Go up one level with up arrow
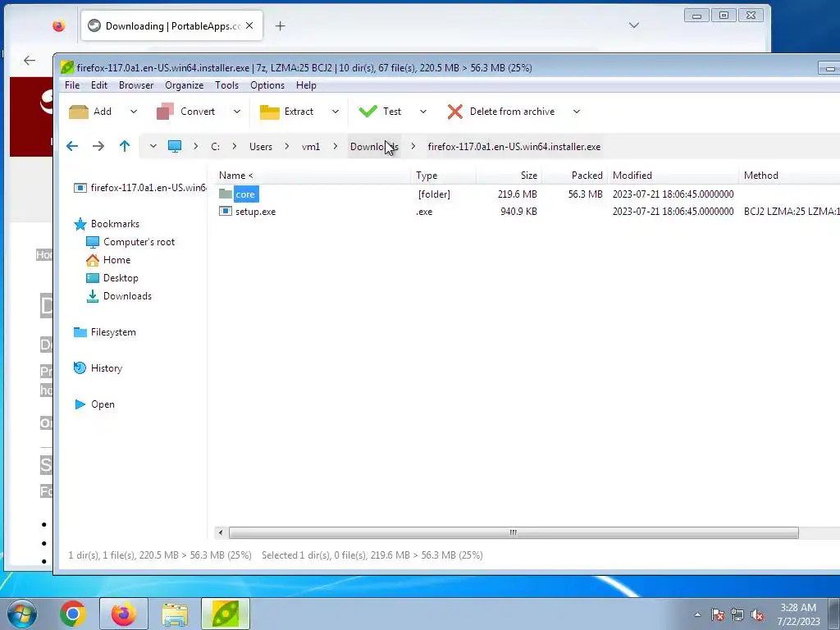840x630 pixels. pyautogui.click(x=125, y=146)
